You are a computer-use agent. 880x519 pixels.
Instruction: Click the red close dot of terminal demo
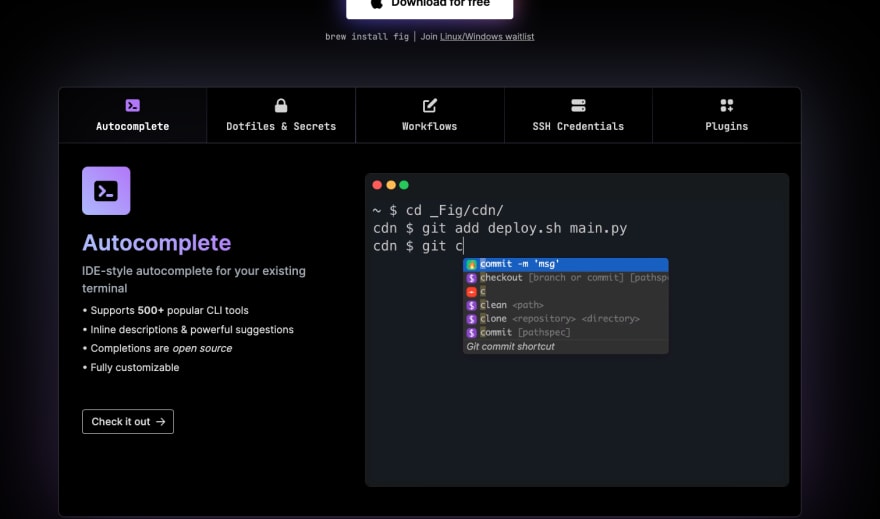(x=377, y=185)
